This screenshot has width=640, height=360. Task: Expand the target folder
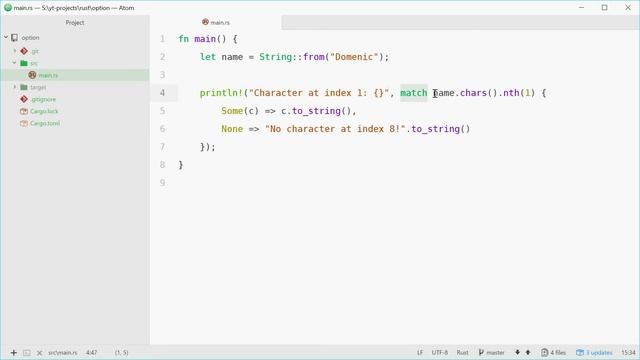(x=15, y=87)
